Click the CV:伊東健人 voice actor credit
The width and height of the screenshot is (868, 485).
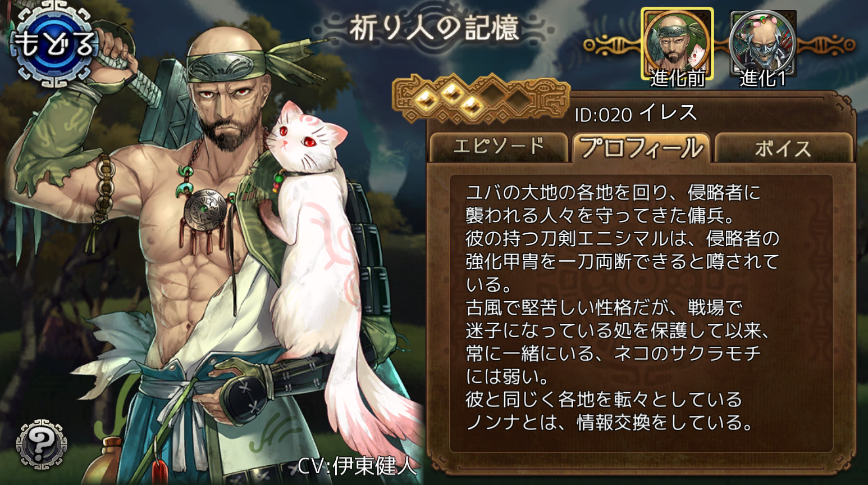coord(357,466)
